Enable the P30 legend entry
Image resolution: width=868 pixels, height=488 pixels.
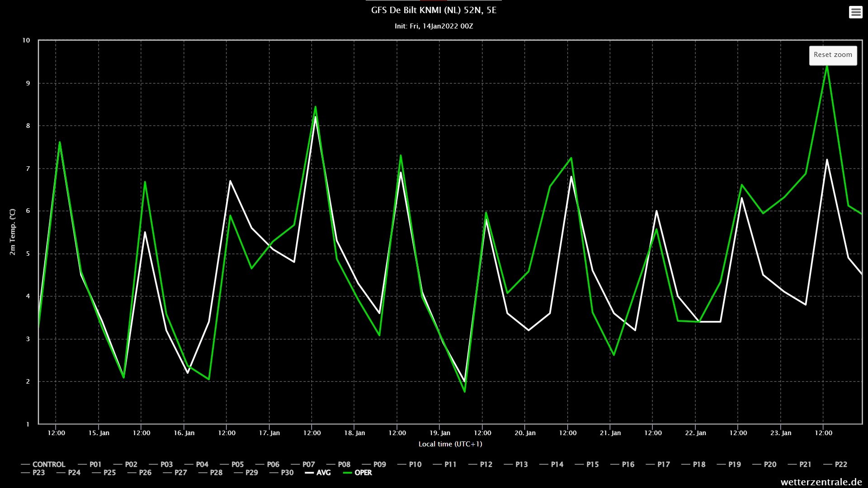click(287, 473)
